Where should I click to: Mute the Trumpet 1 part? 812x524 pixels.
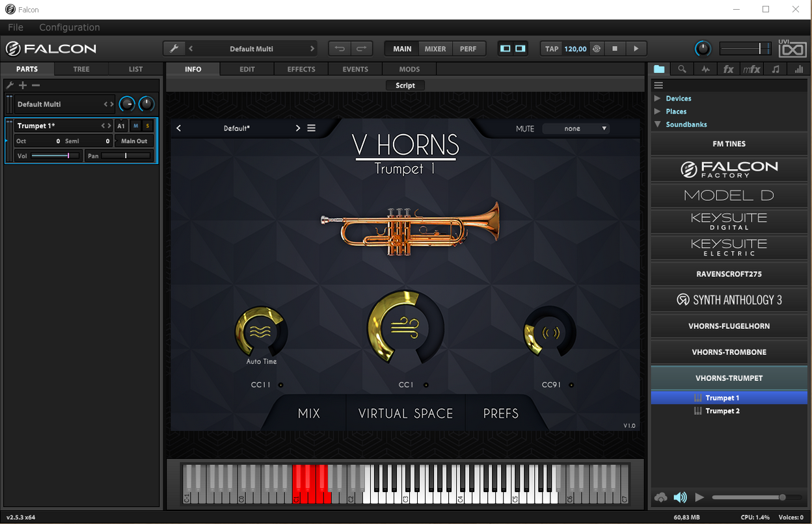point(136,125)
